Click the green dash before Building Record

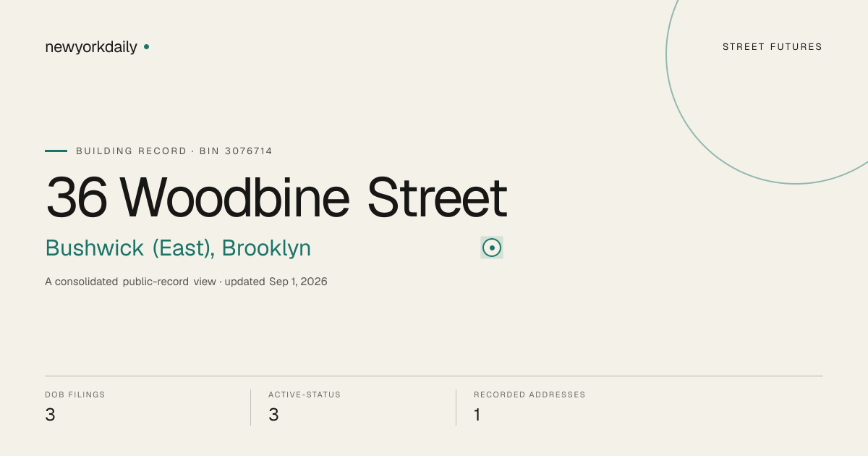(x=56, y=151)
